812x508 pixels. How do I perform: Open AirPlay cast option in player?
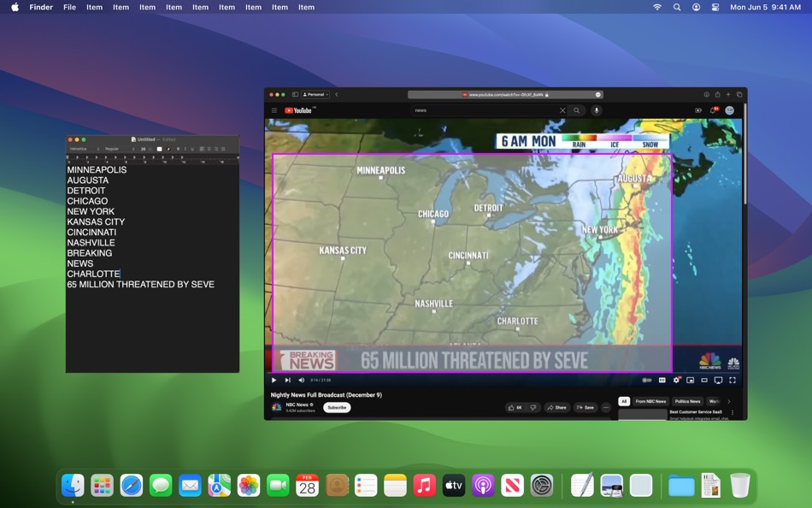point(718,380)
